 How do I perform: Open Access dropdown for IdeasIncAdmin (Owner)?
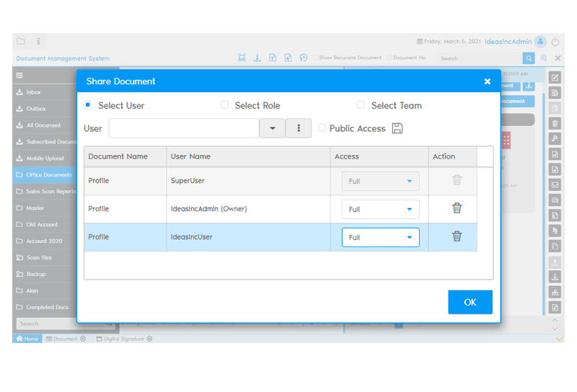click(380, 209)
